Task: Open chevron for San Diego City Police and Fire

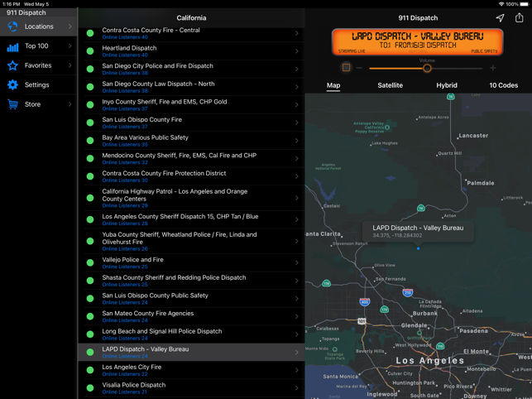Action: [x=296, y=69]
